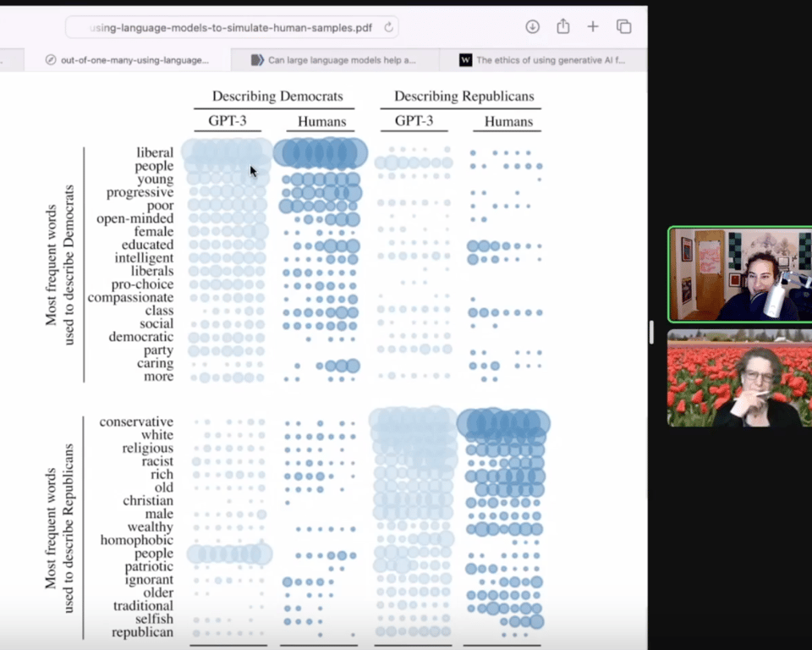Image resolution: width=812 pixels, height=650 pixels.
Task: Click the "Describing Republicans" chart heading
Action: [x=464, y=96]
